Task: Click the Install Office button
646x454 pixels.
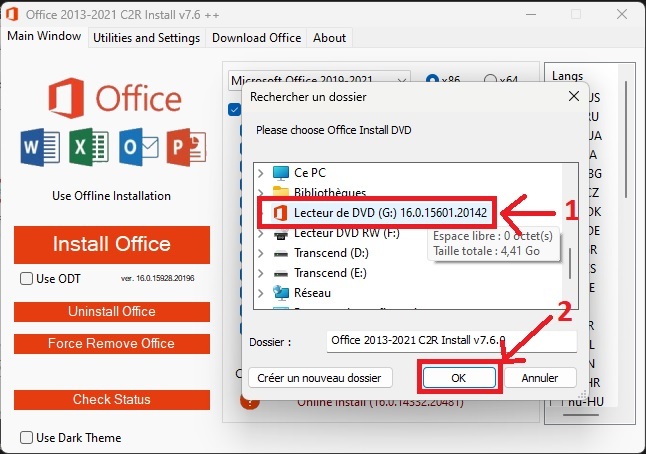Action: click(x=112, y=244)
